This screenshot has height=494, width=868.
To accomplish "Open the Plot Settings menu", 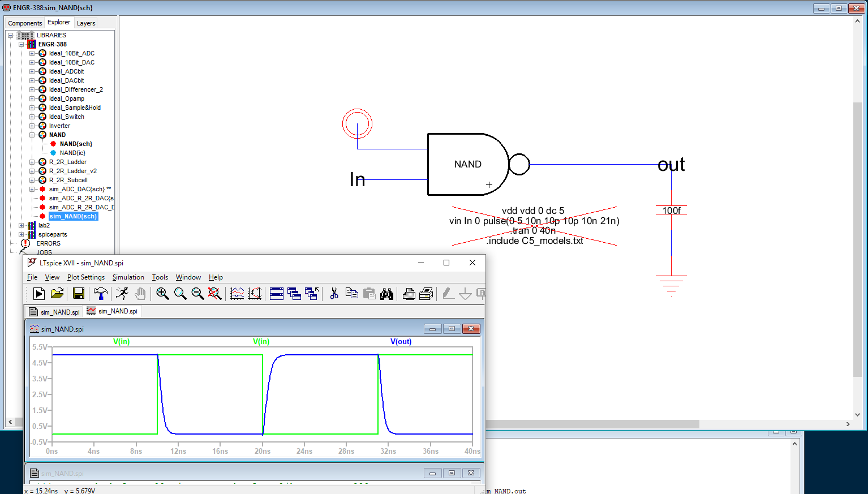I will click(86, 277).
